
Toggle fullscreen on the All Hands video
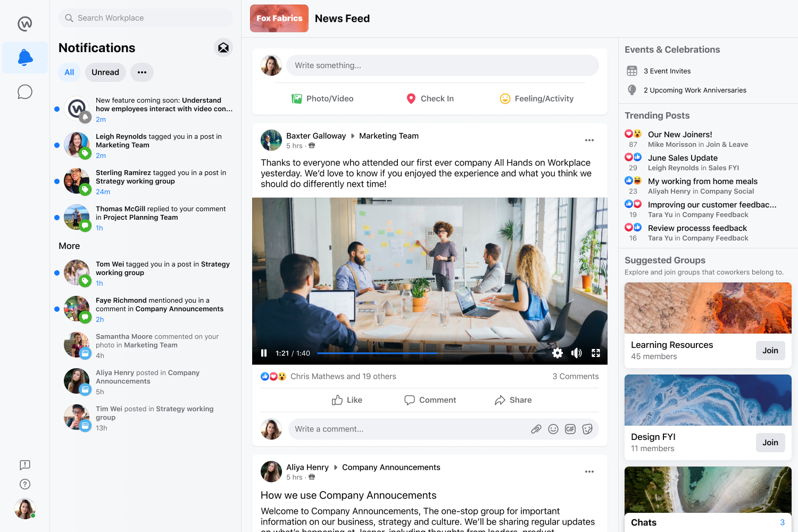click(595, 353)
